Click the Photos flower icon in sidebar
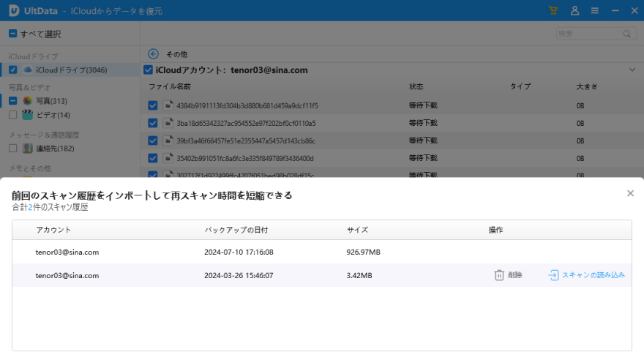This screenshot has width=644, height=363. pos(28,100)
